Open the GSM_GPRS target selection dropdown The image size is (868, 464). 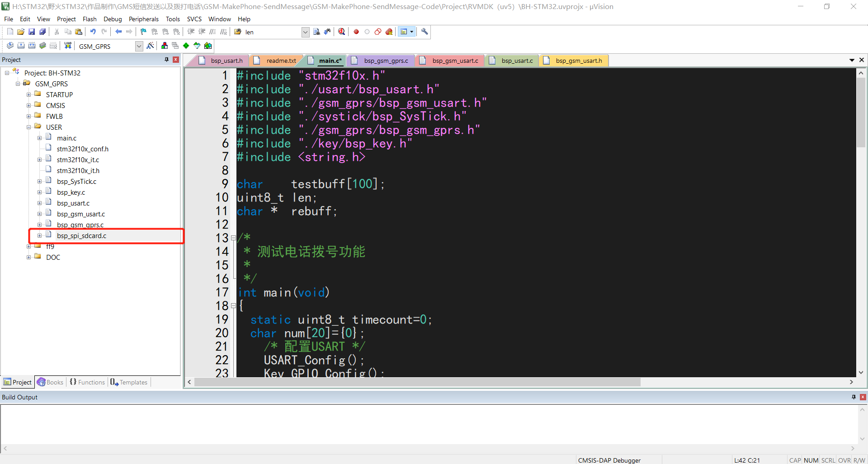(x=138, y=46)
